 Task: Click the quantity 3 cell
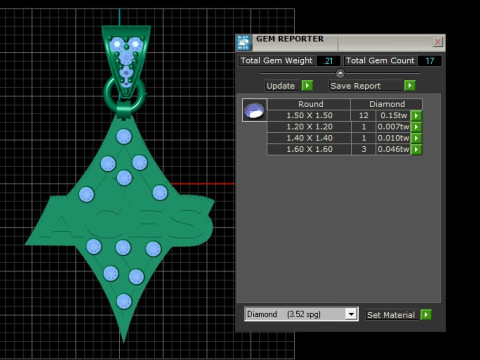click(x=364, y=149)
